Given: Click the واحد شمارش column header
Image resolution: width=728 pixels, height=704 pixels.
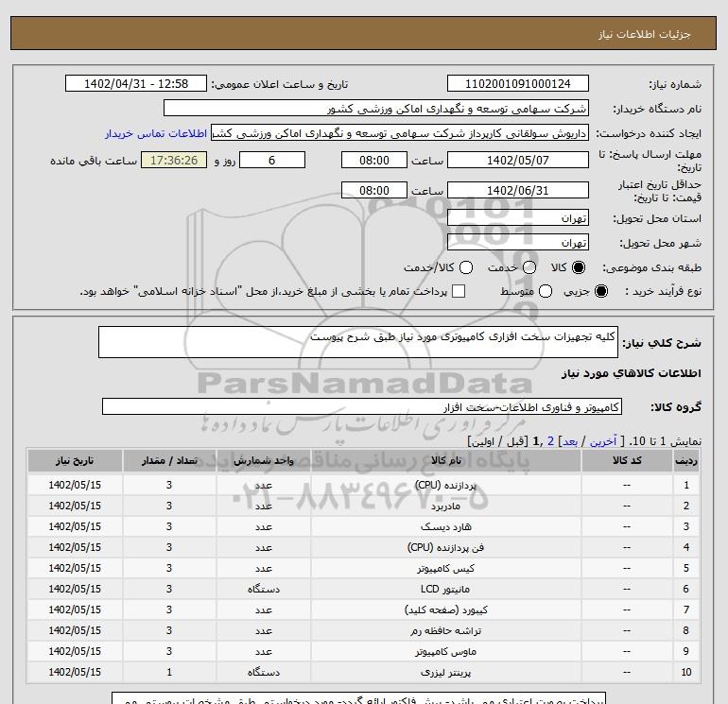Looking at the screenshot, I should tap(263, 460).
